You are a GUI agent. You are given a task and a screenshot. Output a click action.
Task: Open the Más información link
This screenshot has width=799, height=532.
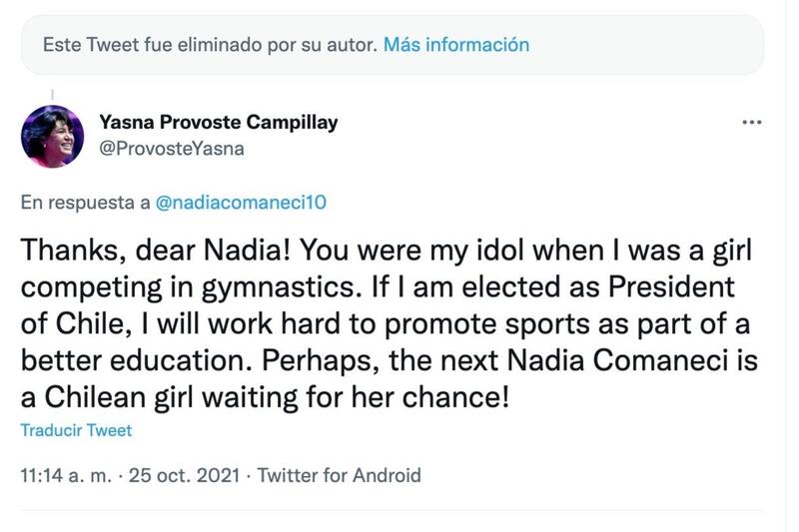pyautogui.click(x=456, y=45)
